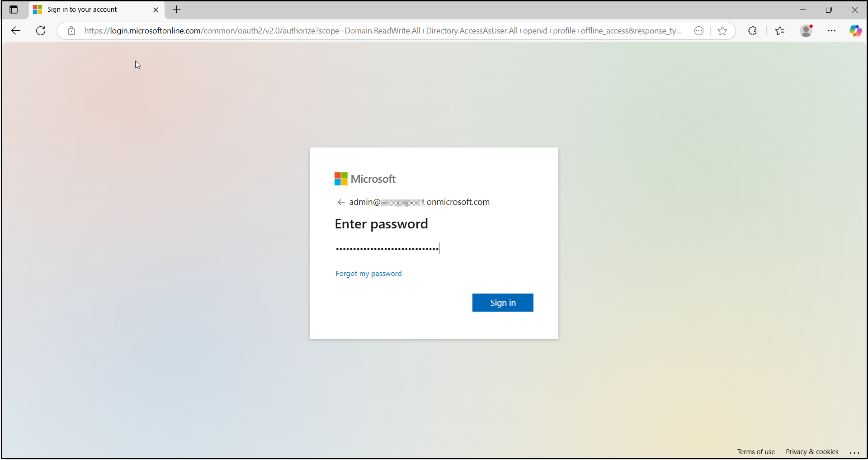Viewport: 868px width, 460px height.
Task: Open tab actions menu icon
Action: [x=14, y=9]
